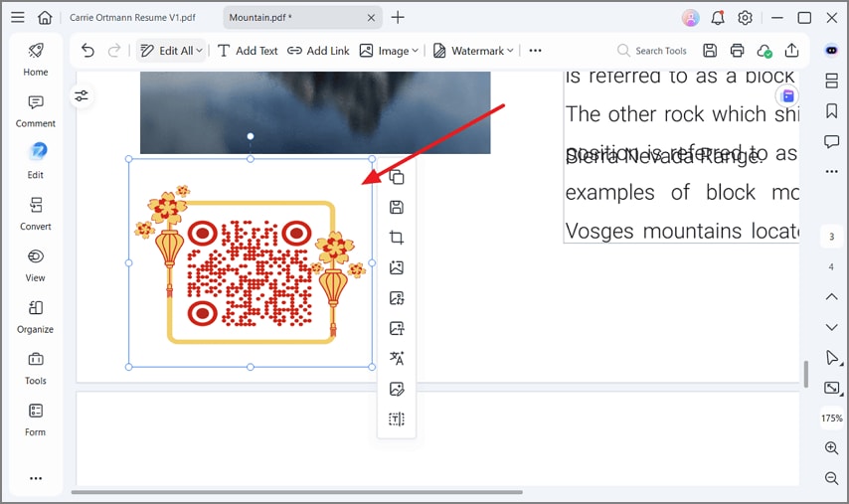Viewport: 849px width, 504px height.
Task: Zoom in the document
Action: 832,447
